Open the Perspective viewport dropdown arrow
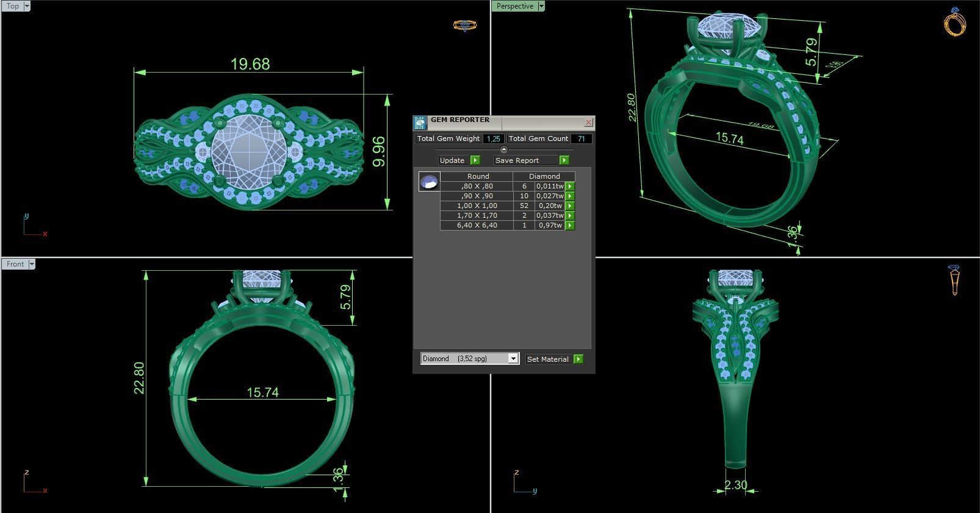Image resolution: width=980 pixels, height=513 pixels. tap(541, 6)
